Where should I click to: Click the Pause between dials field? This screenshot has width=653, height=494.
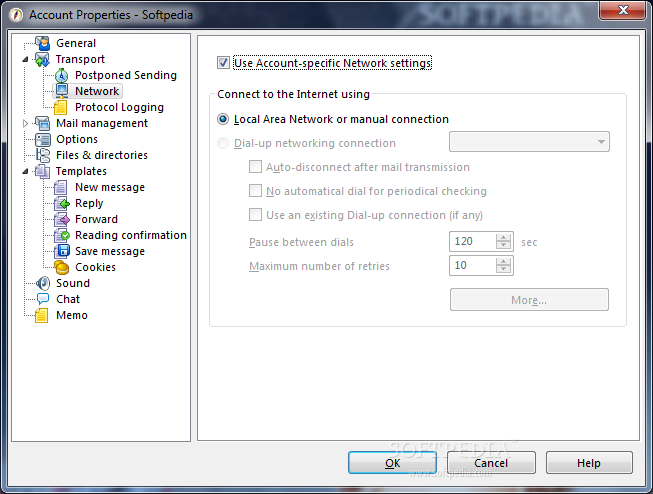pyautogui.click(x=473, y=242)
